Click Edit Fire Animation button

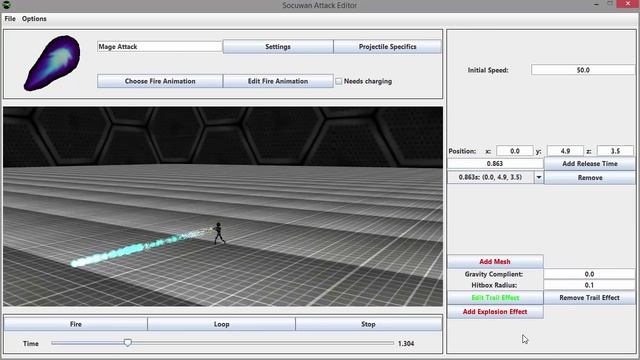point(278,81)
